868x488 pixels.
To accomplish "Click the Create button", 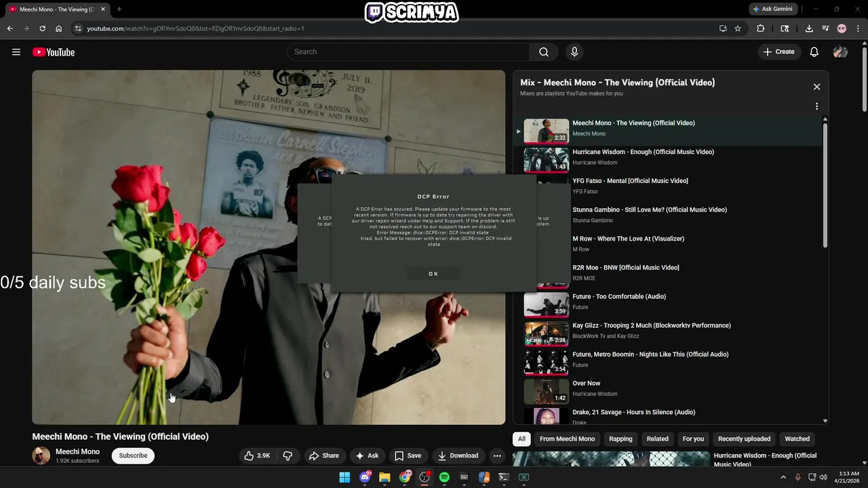I will 778,52.
